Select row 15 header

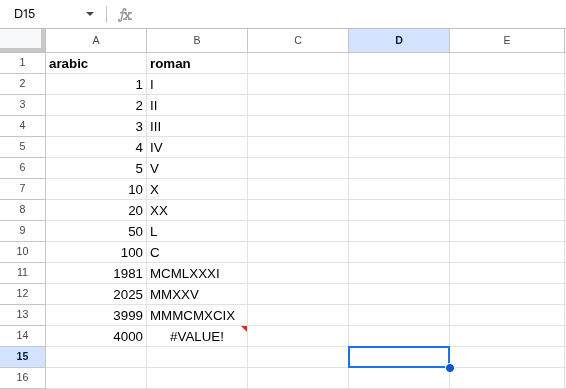point(22,357)
